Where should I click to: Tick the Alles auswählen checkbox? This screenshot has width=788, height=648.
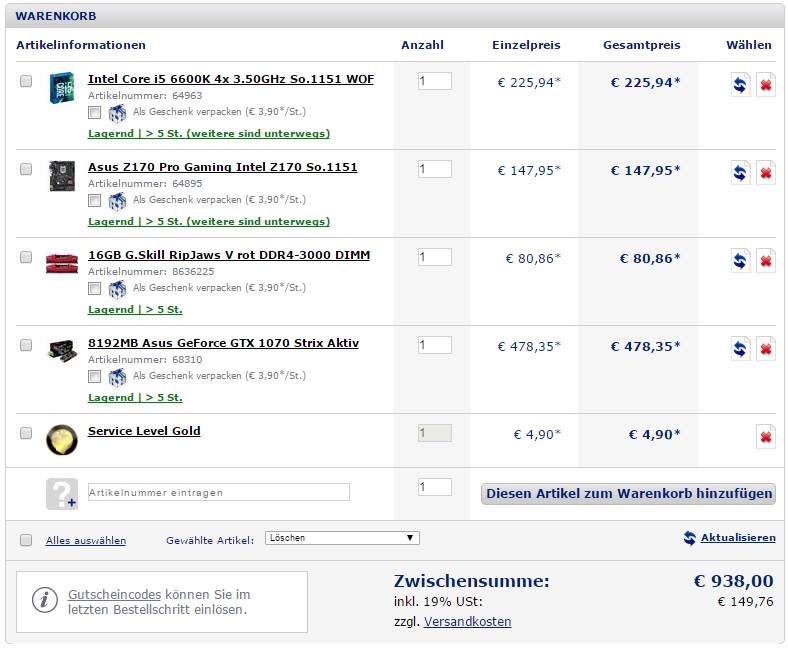click(x=26, y=540)
